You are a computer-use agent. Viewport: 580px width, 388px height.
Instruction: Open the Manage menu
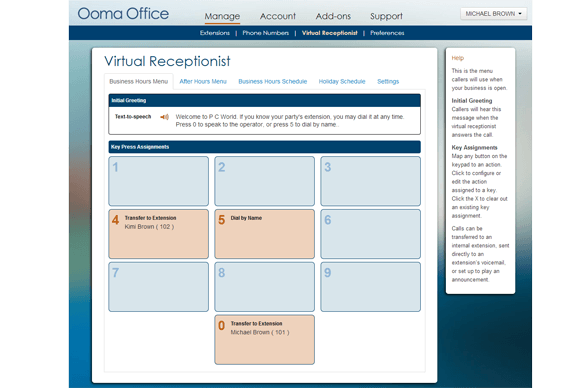point(222,16)
